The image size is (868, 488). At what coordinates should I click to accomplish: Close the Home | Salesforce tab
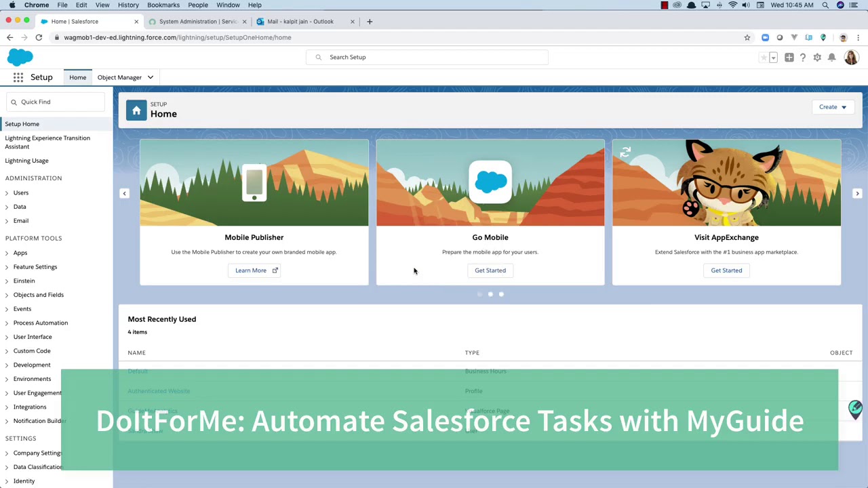pyautogui.click(x=136, y=22)
